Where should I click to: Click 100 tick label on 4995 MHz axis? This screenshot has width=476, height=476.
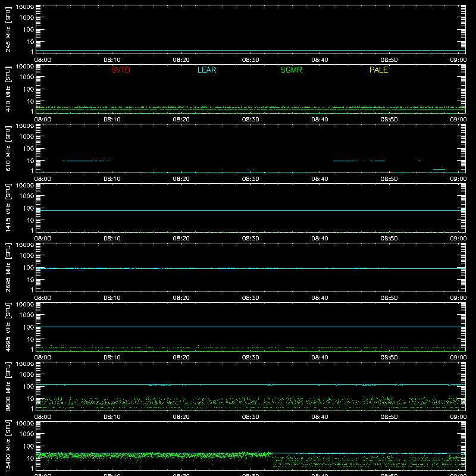click(29, 327)
